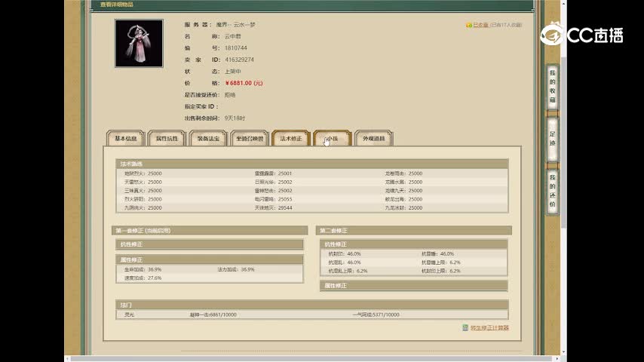The width and height of the screenshot is (644, 362).
Task: Click the CC直播 logo icon
Action: pyautogui.click(x=553, y=35)
